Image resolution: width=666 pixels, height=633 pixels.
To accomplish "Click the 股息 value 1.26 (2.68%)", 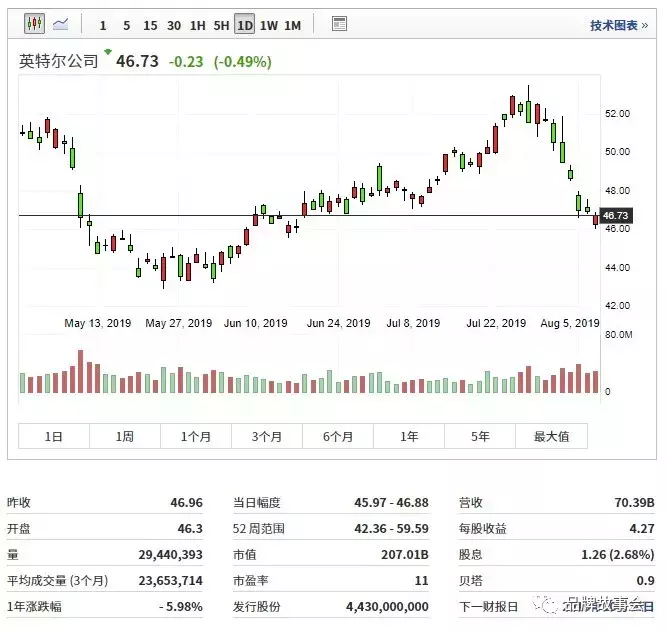I will pyautogui.click(x=618, y=554).
